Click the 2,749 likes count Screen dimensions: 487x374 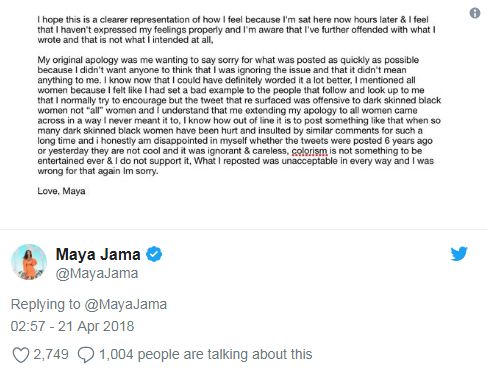coord(51,354)
